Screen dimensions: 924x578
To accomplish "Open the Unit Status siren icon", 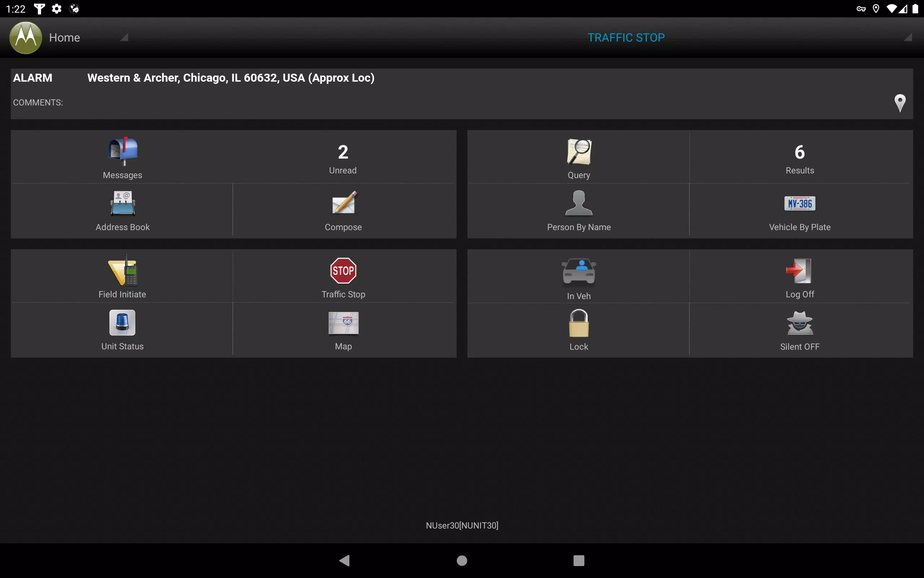I will tap(123, 323).
